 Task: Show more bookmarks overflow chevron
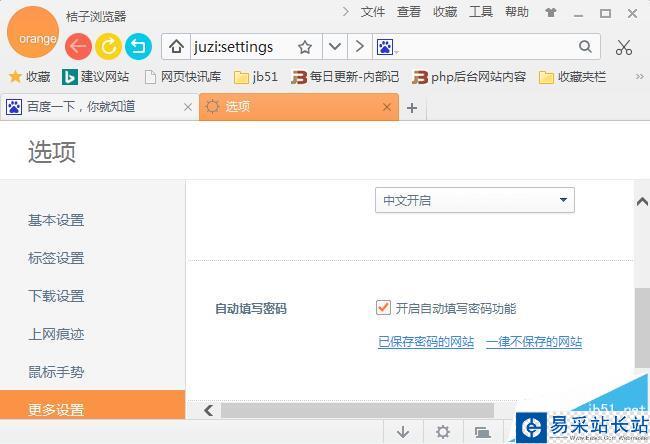(x=640, y=76)
